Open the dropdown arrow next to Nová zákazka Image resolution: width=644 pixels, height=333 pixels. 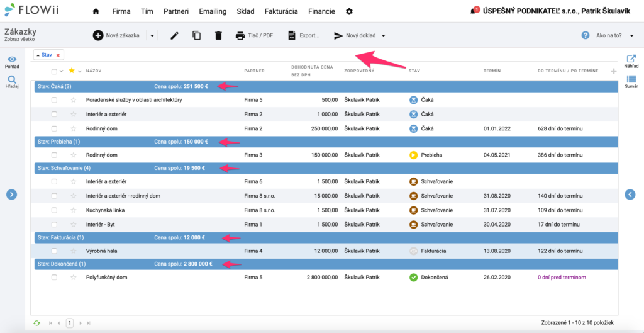point(152,36)
